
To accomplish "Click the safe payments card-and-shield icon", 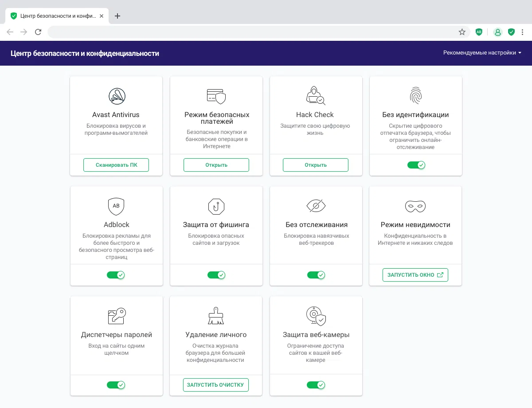I will [216, 96].
